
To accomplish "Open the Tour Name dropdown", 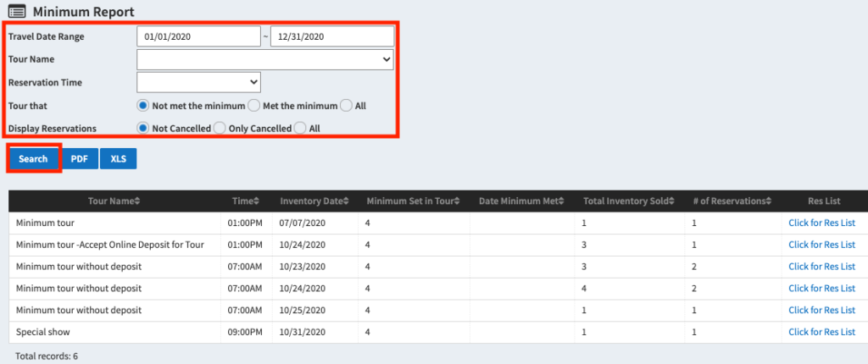I will 264,59.
